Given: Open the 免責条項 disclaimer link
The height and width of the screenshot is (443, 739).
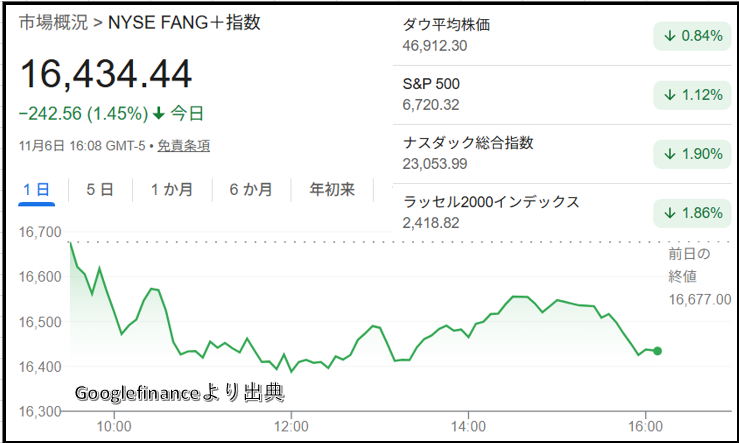Looking at the screenshot, I should click(x=183, y=145).
